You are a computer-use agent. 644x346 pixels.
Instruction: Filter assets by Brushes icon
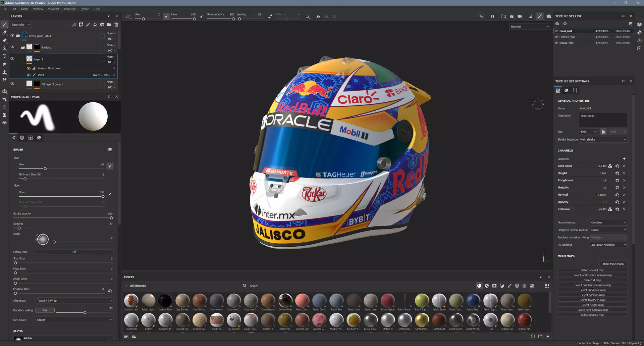509,286
